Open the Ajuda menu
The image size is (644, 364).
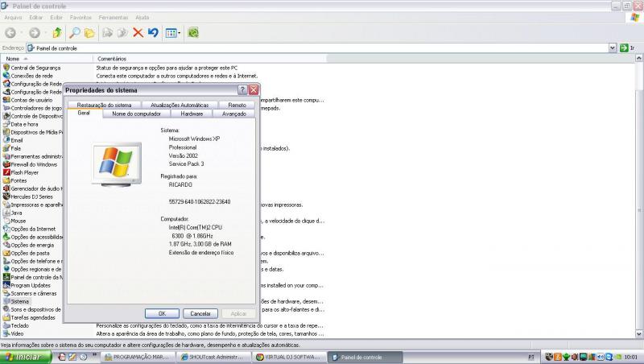142,18
